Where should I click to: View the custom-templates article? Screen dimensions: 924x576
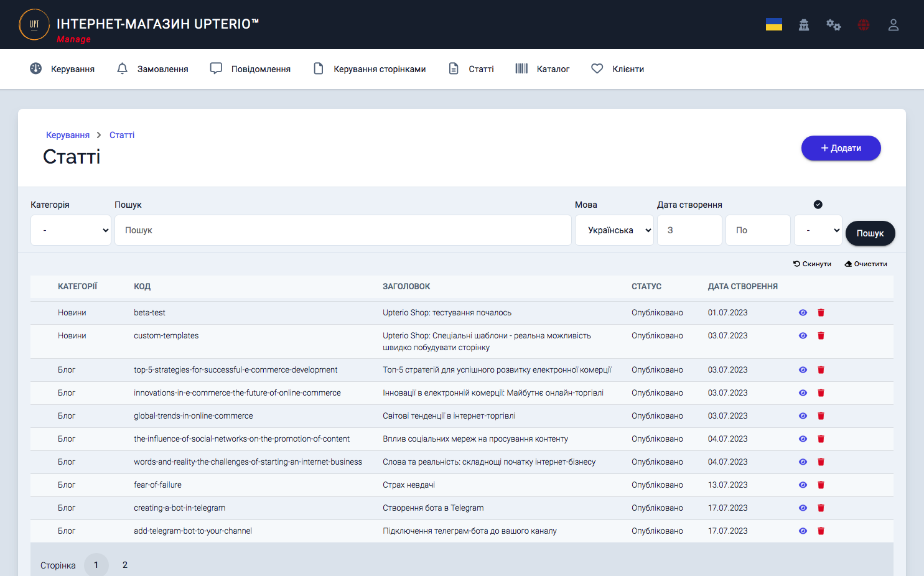tap(803, 336)
